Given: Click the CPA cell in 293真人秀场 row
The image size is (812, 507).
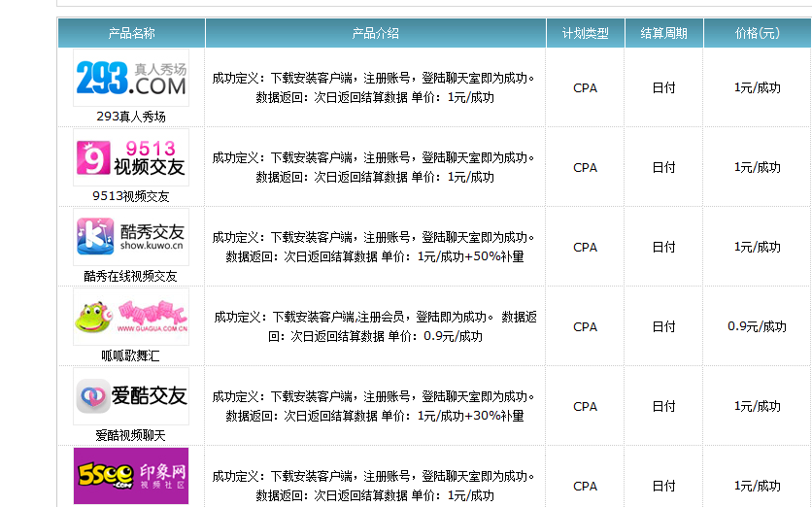Looking at the screenshot, I should [x=586, y=87].
